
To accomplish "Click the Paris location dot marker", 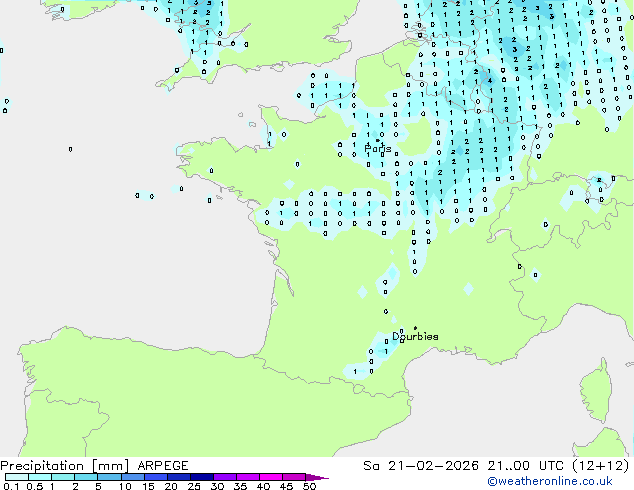I will 378,141.
